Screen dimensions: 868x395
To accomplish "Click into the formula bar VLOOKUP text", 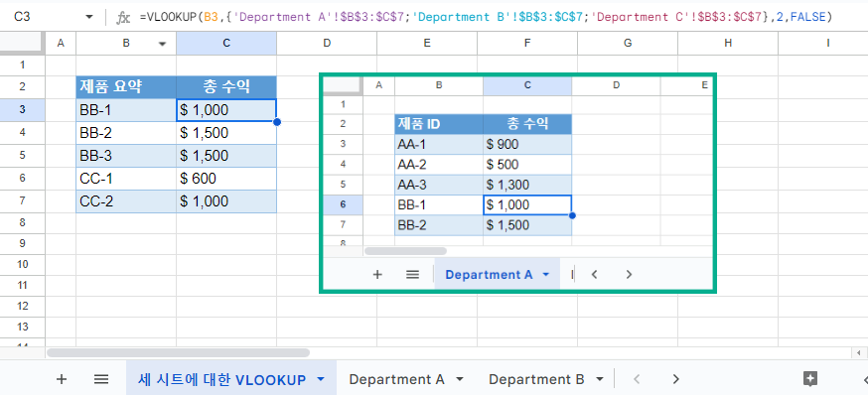I will 486,17.
